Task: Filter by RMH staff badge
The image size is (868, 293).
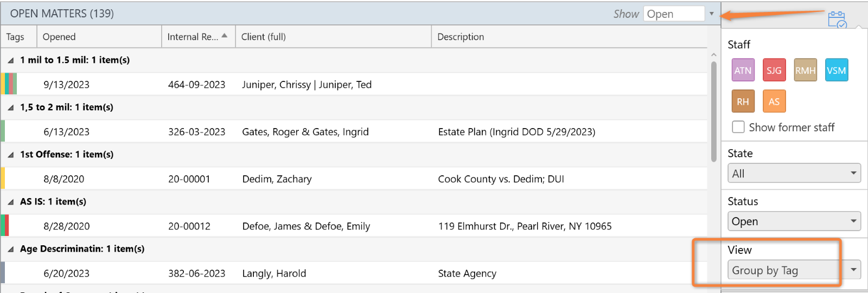Action: [x=805, y=71]
